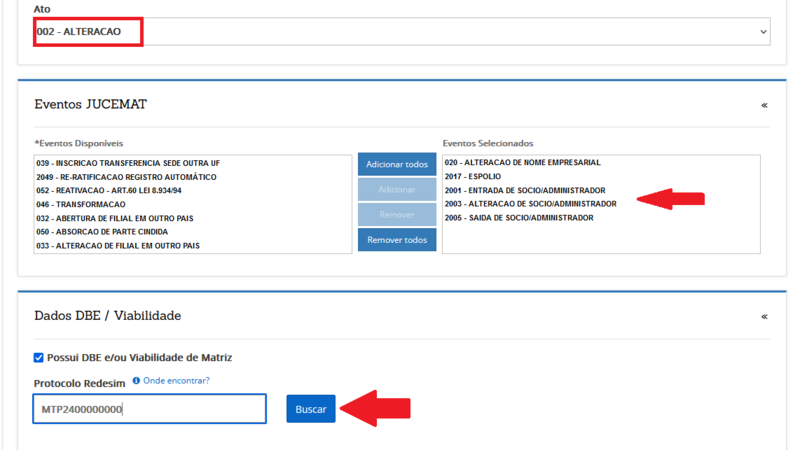Open the Onde encontrar link

[x=176, y=381]
